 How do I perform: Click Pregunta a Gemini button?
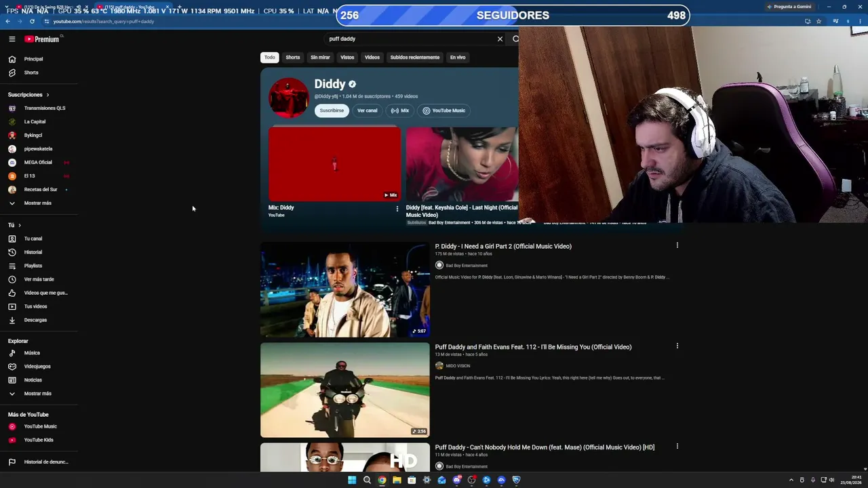(789, 7)
